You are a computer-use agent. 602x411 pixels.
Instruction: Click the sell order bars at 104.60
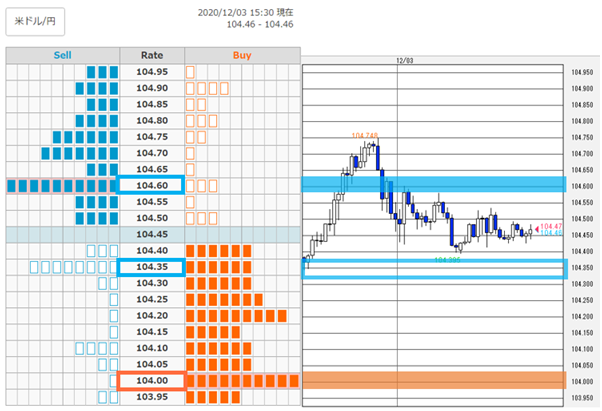tap(63, 186)
